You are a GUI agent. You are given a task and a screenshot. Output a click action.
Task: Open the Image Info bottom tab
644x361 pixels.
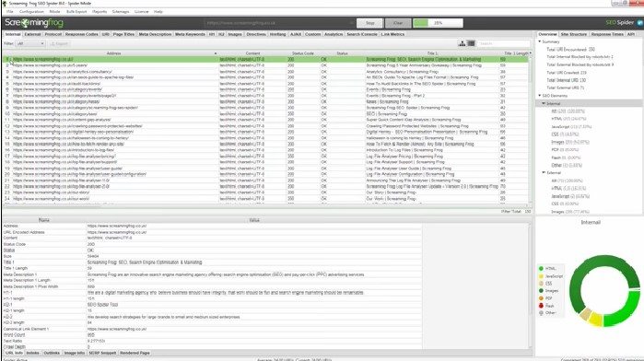[x=75, y=353]
